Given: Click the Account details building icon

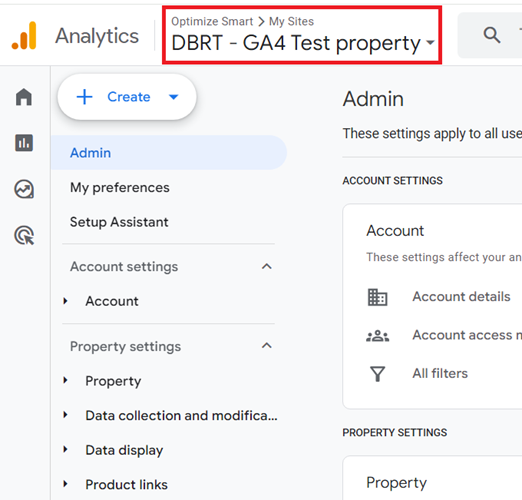Looking at the screenshot, I should click(x=377, y=297).
